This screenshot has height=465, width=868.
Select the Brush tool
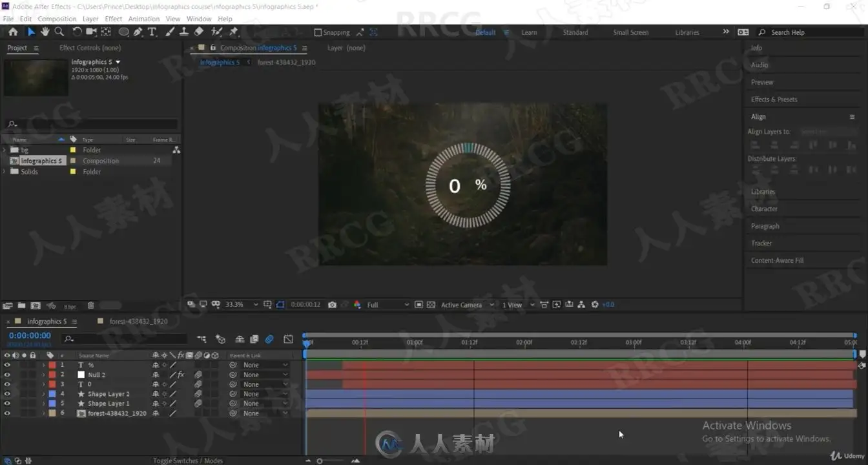pyautogui.click(x=170, y=32)
